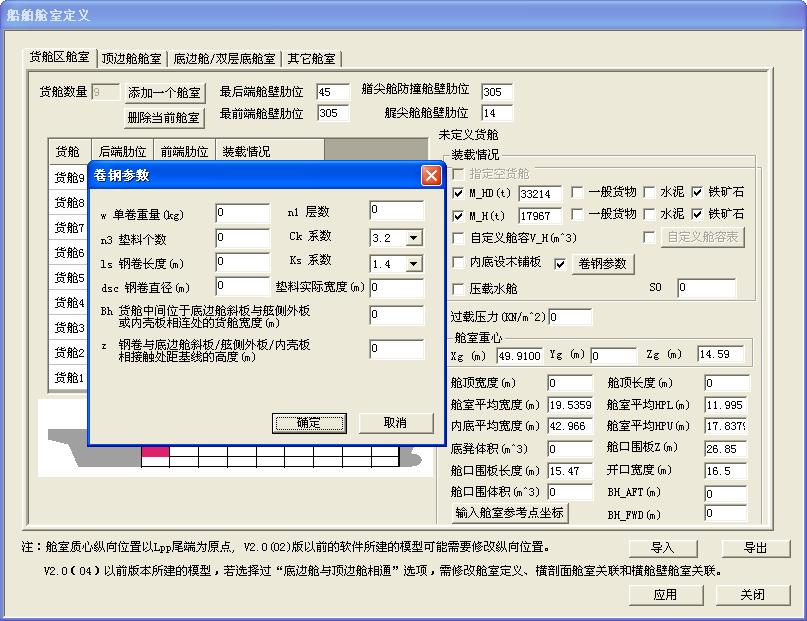Focus the n1 层数 input field
This screenshot has width=807, height=621.
coord(396,210)
